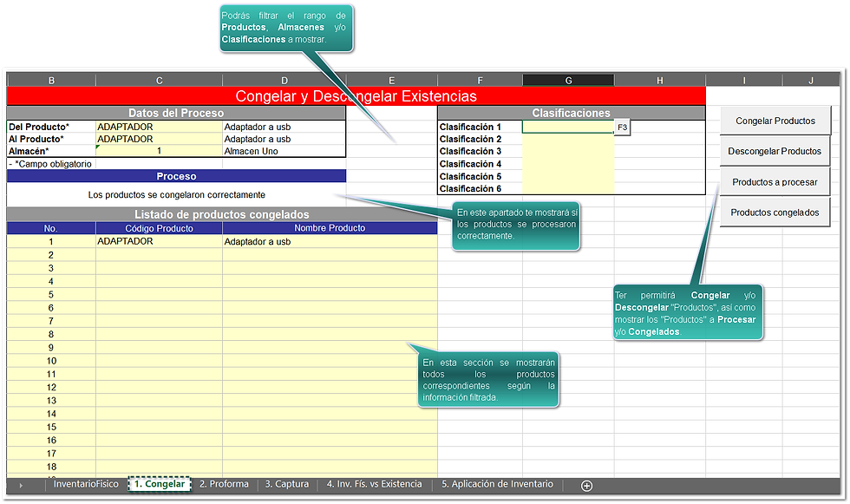Click 'Adaptador a usb' in frozen list row 1
This screenshot has width=850, height=504.
tap(330, 242)
